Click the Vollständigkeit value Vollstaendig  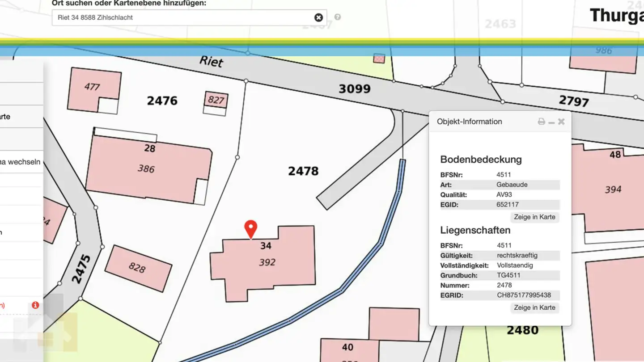tap(515, 265)
